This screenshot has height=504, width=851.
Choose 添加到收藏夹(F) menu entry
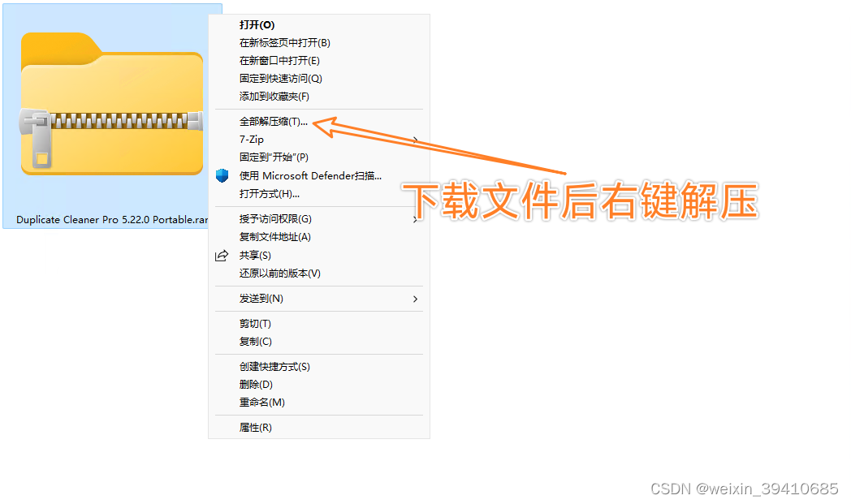click(274, 97)
